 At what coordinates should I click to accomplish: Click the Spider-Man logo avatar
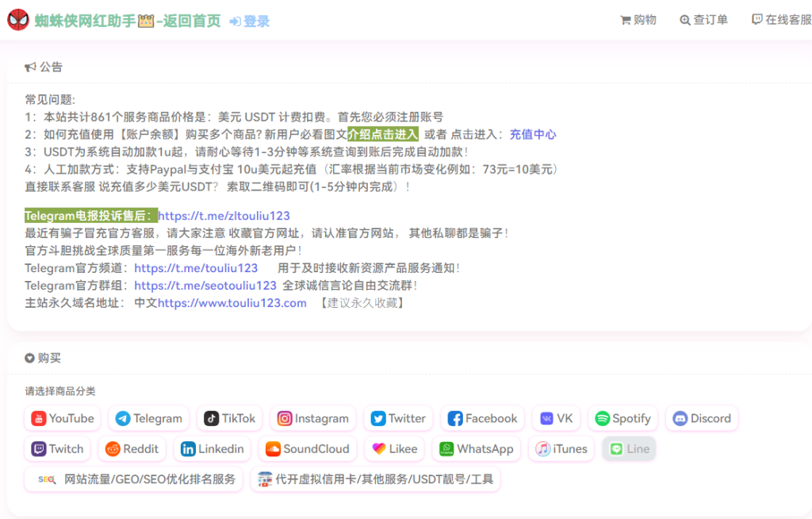pyautogui.click(x=18, y=20)
